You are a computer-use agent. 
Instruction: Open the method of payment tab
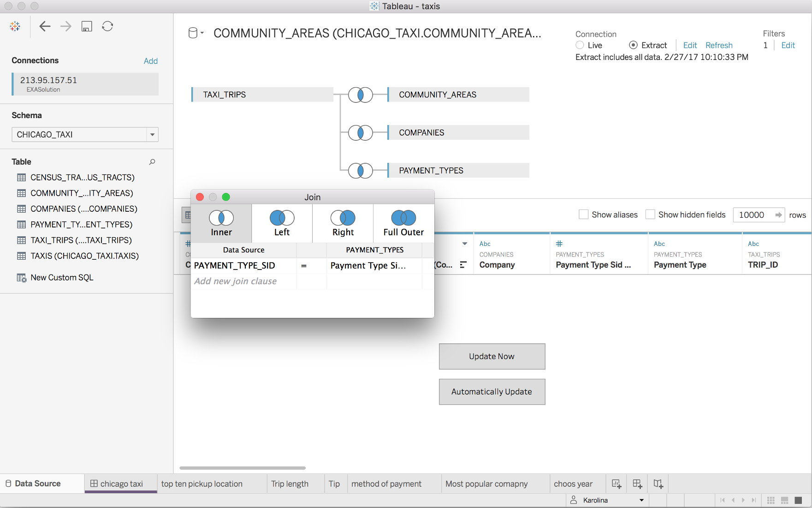click(x=386, y=484)
